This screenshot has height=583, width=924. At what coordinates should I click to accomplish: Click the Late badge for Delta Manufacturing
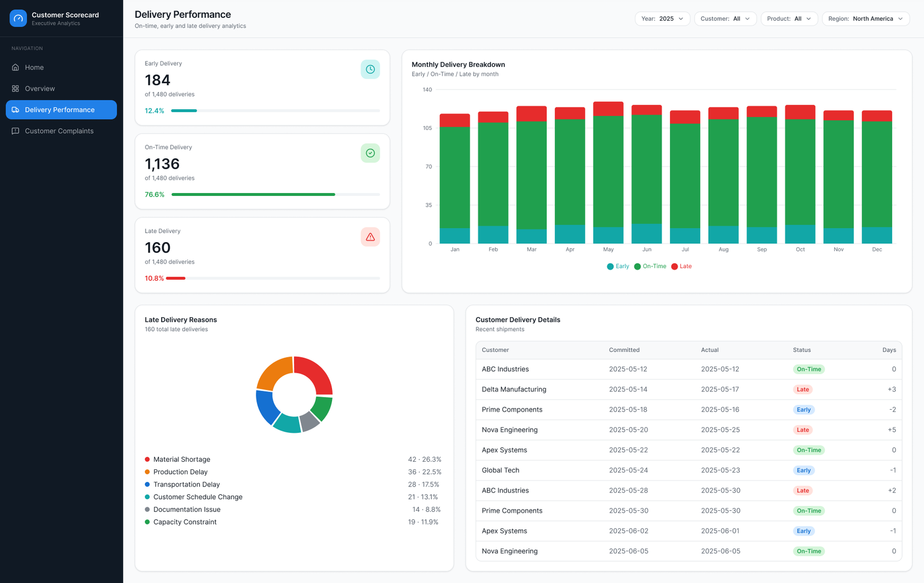pos(803,389)
